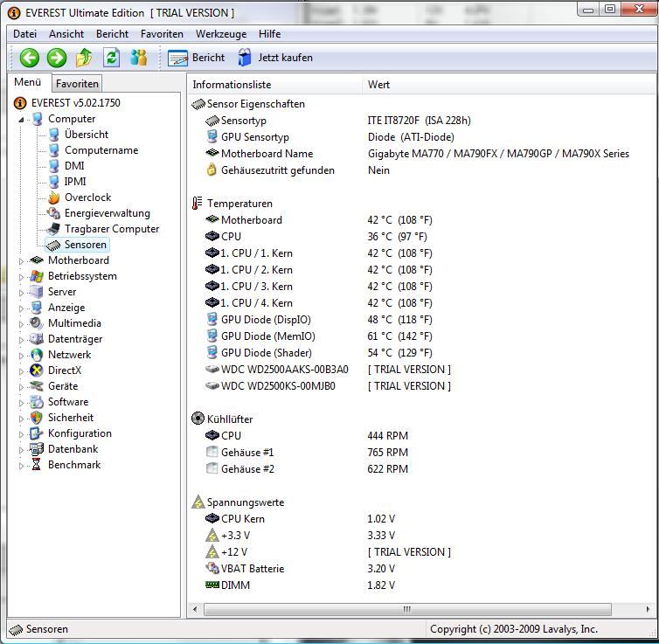
Task: Expand the Server tree node
Action: [x=21, y=293]
